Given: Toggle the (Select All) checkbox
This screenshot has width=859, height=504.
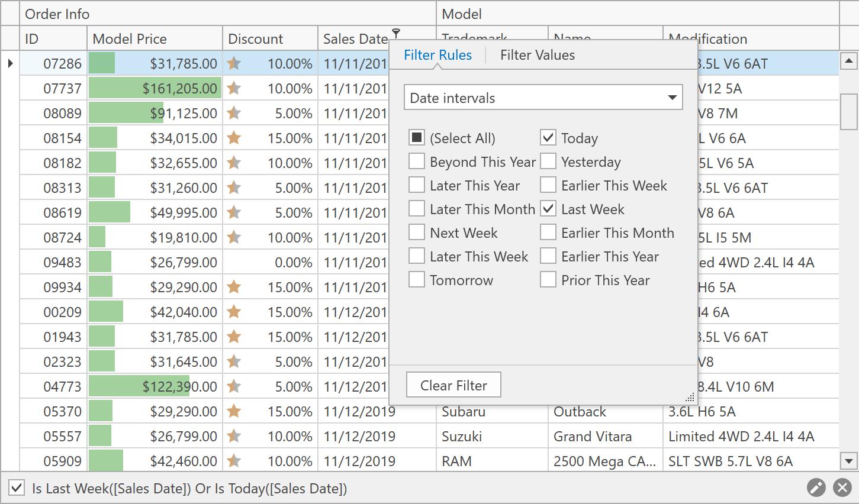Looking at the screenshot, I should click(417, 138).
